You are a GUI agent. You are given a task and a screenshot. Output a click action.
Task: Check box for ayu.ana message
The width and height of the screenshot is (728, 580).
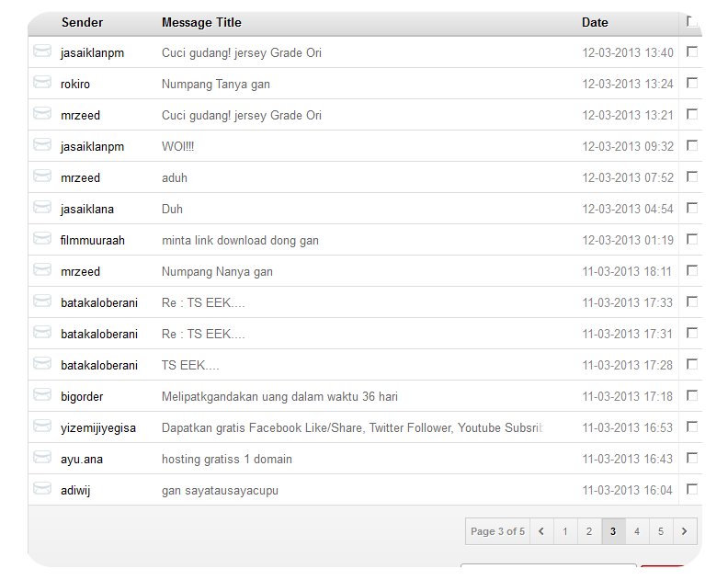pyautogui.click(x=692, y=459)
